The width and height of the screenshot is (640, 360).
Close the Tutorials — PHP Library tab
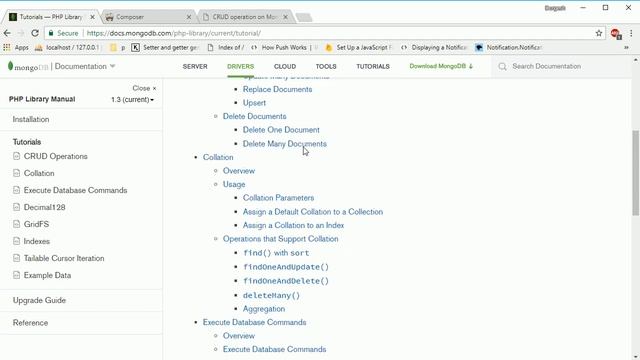coord(93,17)
